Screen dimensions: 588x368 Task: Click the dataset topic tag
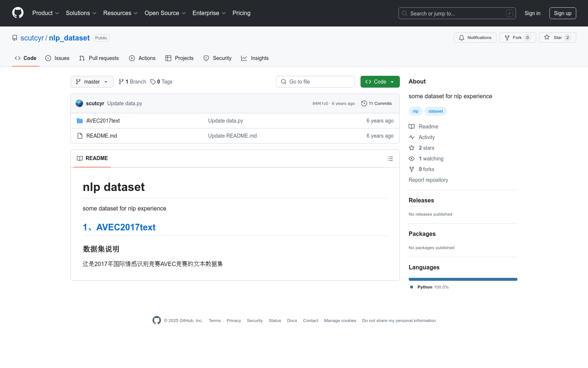pyautogui.click(x=435, y=111)
